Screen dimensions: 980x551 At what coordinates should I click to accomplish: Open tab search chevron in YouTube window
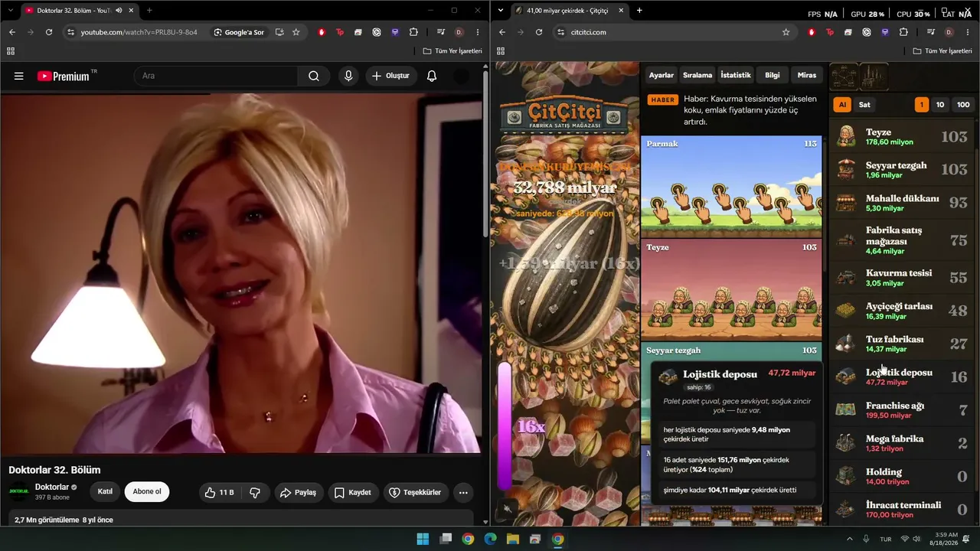pos(11,11)
